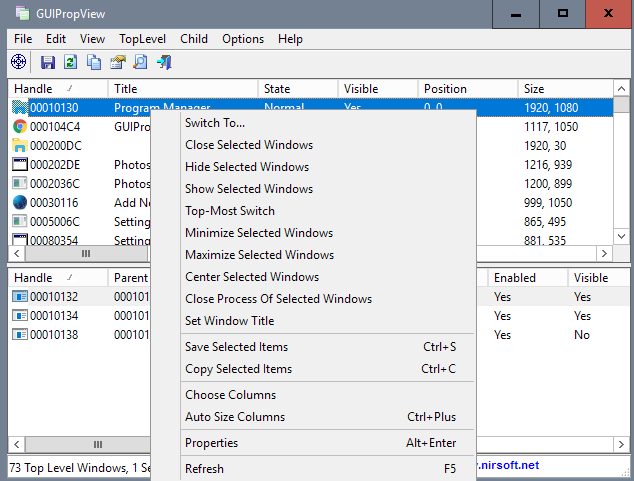The image size is (634, 481).
Task: Click the globe icon of row 00030116
Action: pyautogui.click(x=19, y=203)
